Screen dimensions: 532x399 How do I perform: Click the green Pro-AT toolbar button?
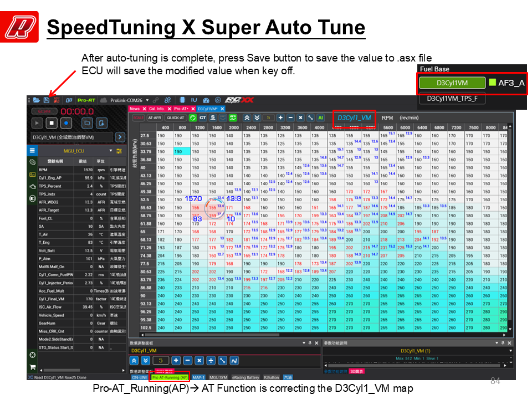[86, 100]
